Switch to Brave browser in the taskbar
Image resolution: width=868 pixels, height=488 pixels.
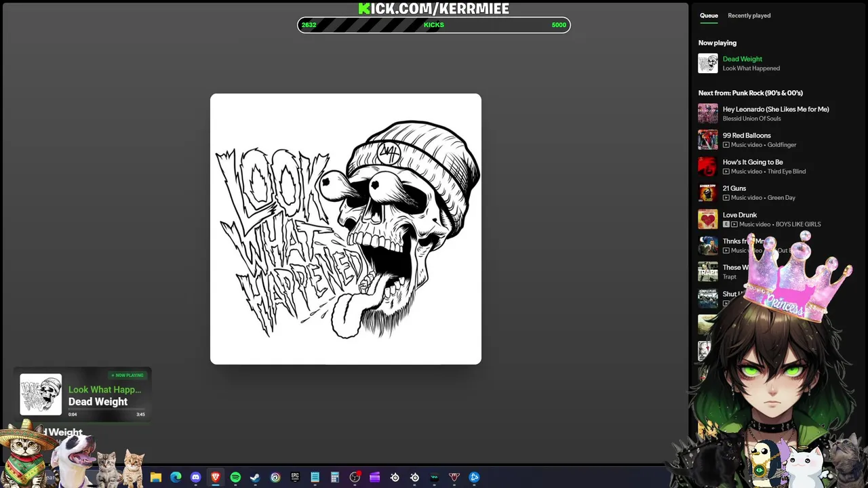216,477
